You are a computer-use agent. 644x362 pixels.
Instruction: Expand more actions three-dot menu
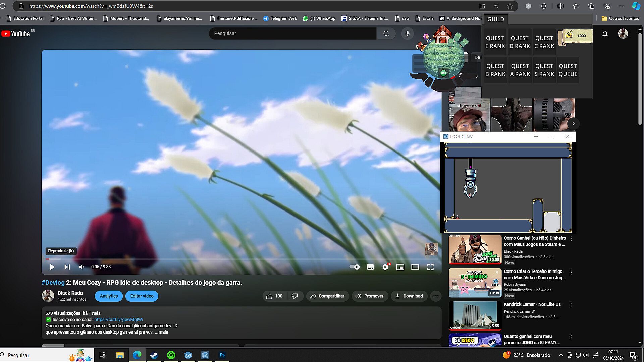point(436,296)
